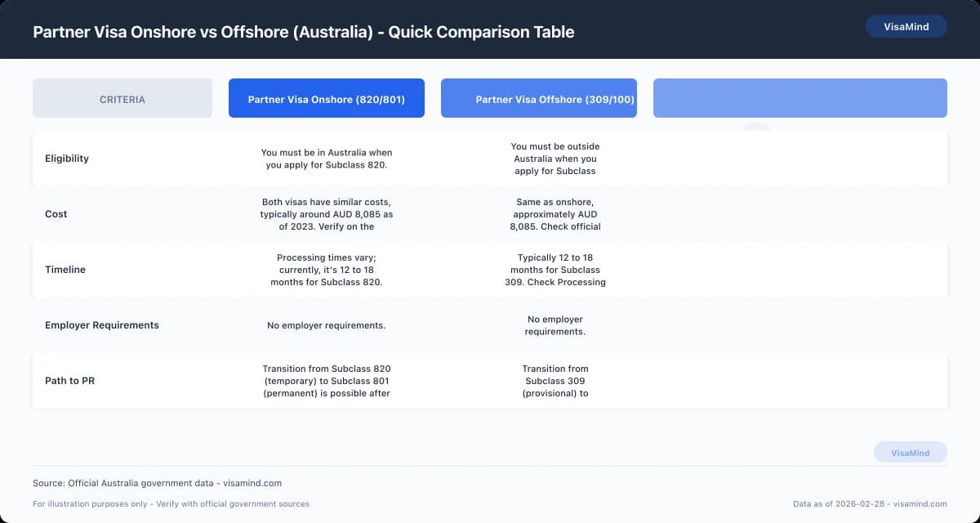Click the offshore 12 to 18 months timeline cell
The width and height of the screenshot is (980, 523).
[x=555, y=269]
